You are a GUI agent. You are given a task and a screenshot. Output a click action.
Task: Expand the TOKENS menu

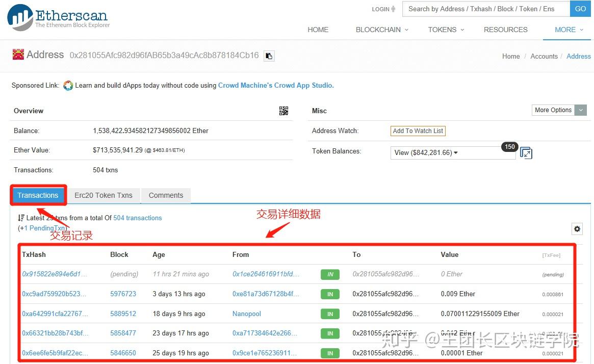click(x=446, y=30)
